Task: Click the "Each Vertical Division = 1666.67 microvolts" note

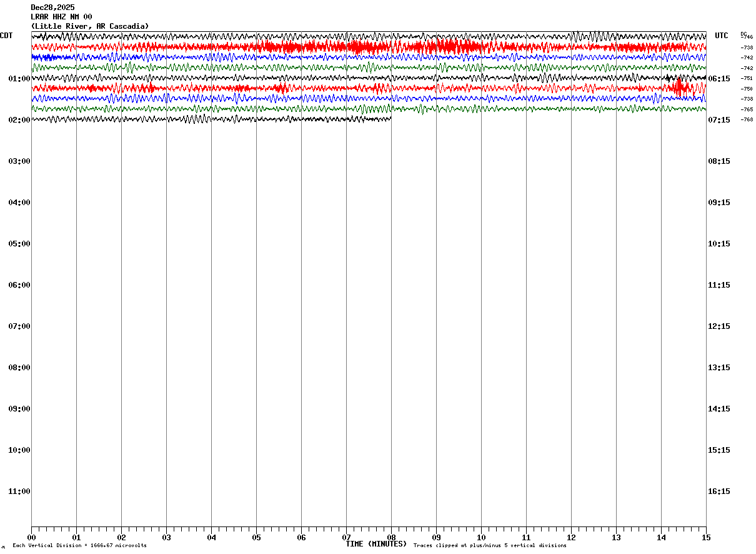Action: coord(79,546)
